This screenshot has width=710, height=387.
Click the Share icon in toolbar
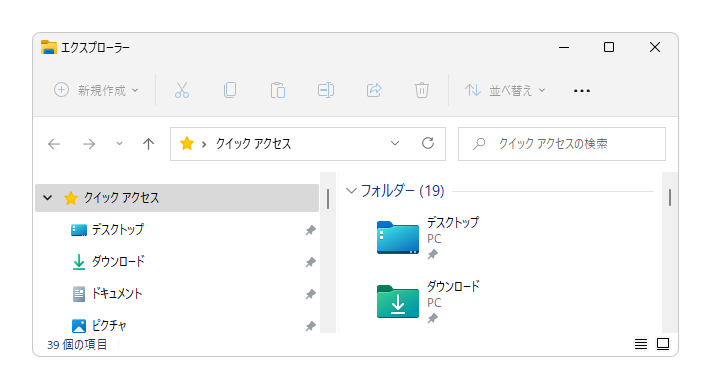(374, 90)
